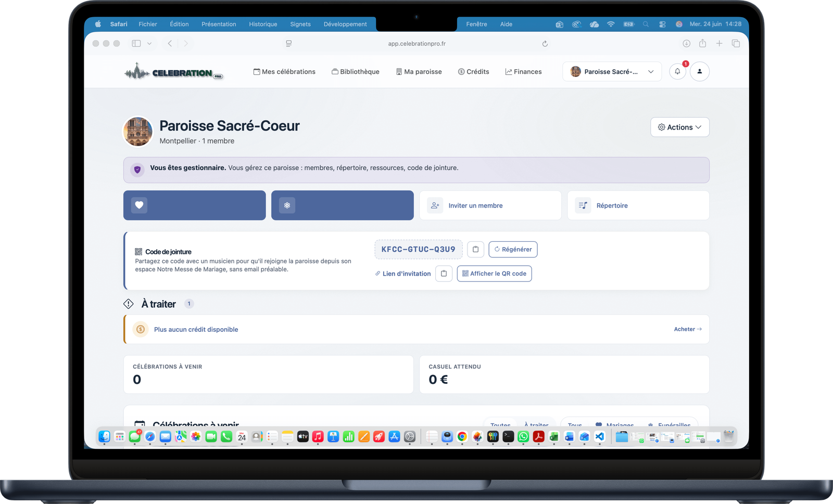Click the battery icon in menu bar
This screenshot has height=504, width=833.
(629, 24)
